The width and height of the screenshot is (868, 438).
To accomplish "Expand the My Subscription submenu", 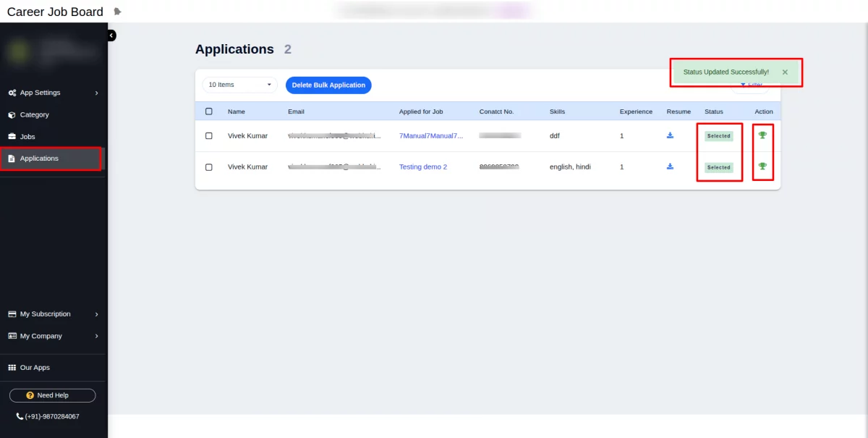I will 54,314.
